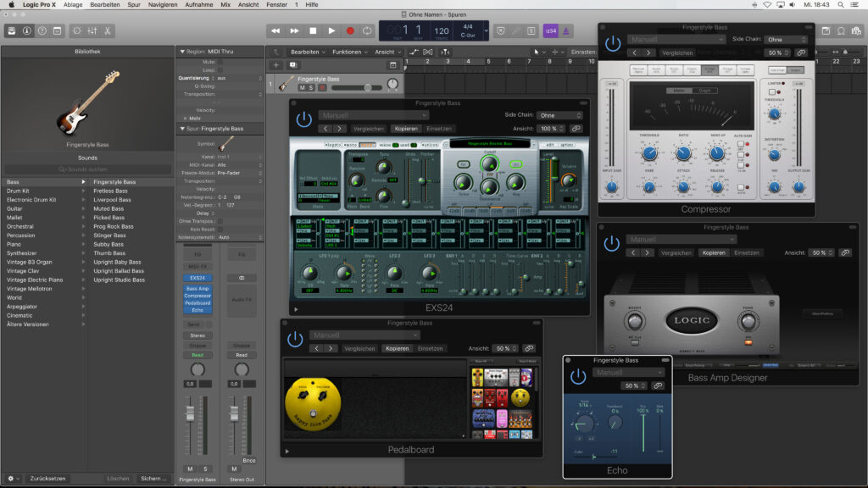Toggle EXS24 plugin power button

pos(304,119)
